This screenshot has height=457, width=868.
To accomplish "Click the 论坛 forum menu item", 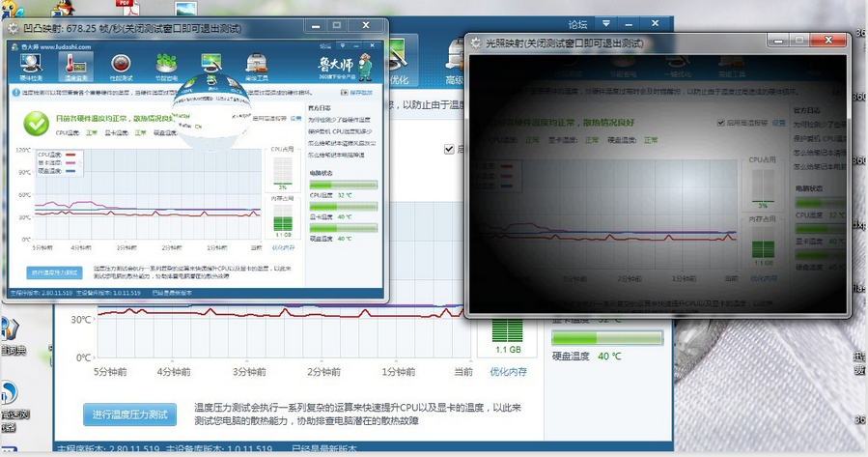I will 576,23.
